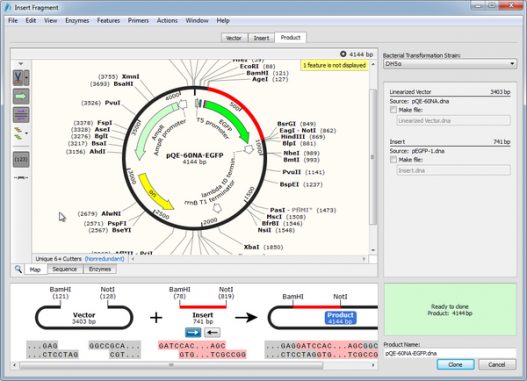This screenshot has width=527, height=381.
Task: Click scroll-right arrow of bottom scrollbar
Action: (373, 365)
